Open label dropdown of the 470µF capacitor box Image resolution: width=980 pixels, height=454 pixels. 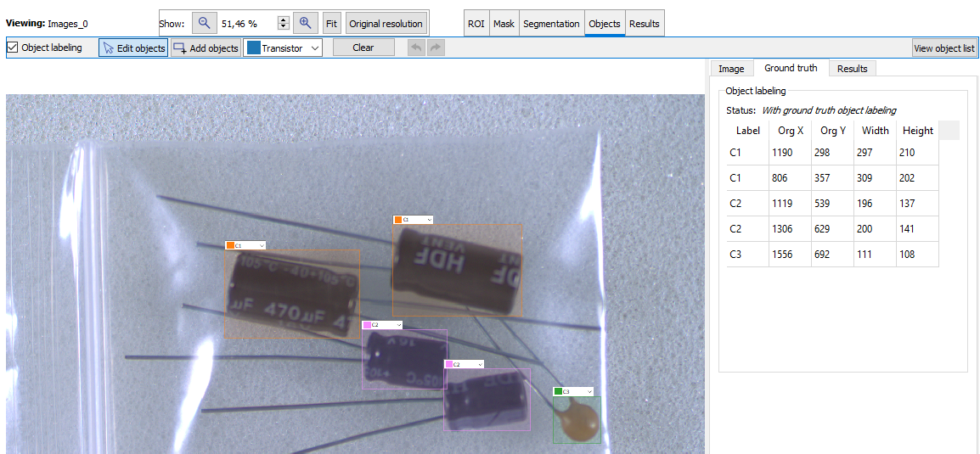(x=261, y=245)
